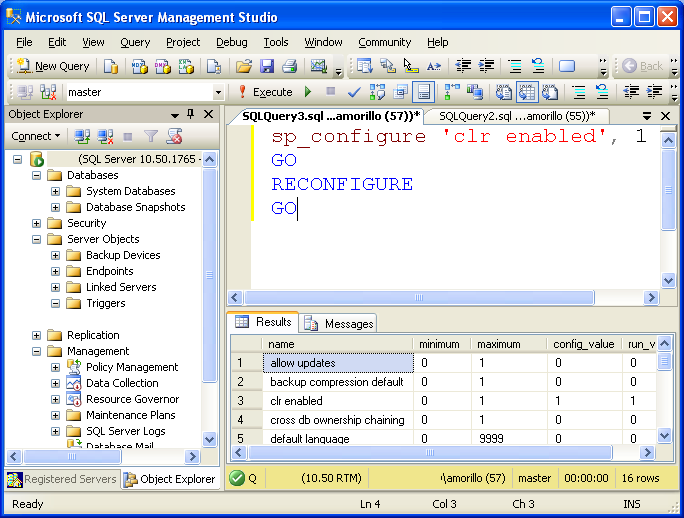Select the Resource Governor node
Viewport: 684px width, 518px height.
[133, 399]
